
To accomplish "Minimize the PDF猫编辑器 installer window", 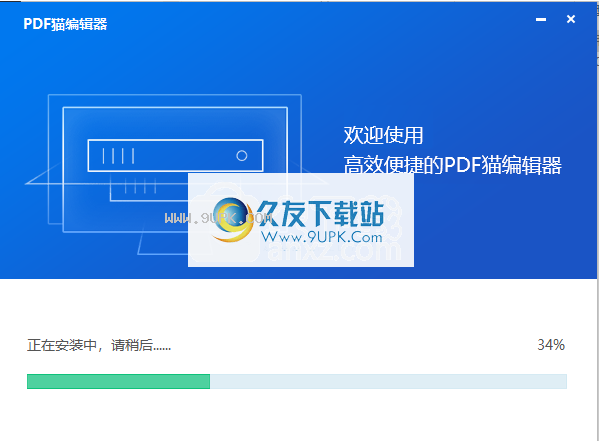I will click(x=541, y=19).
